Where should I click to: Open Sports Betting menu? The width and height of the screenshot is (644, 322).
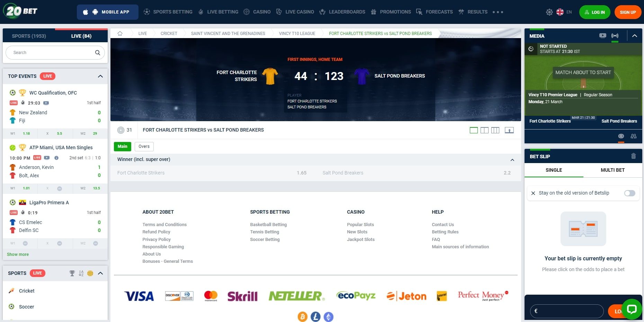[168, 12]
